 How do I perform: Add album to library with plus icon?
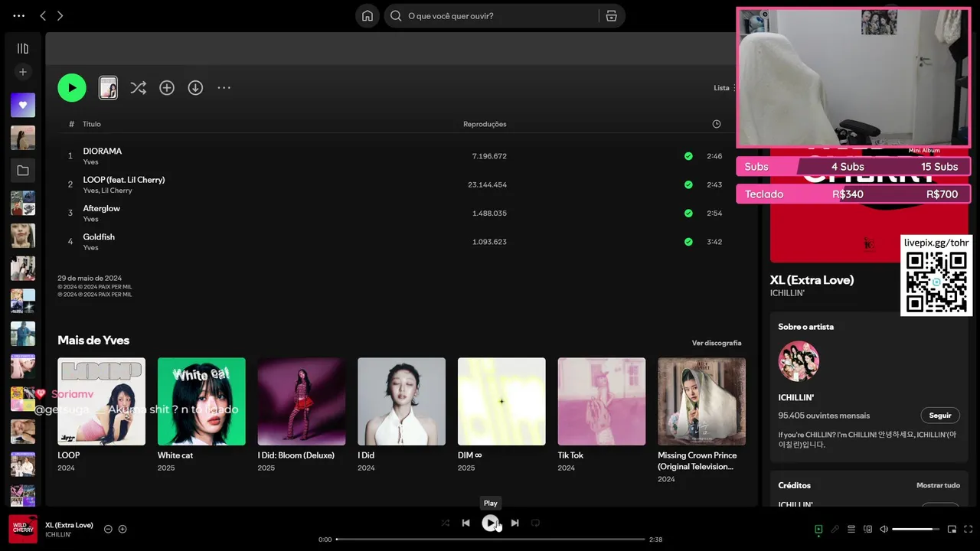pos(167,88)
